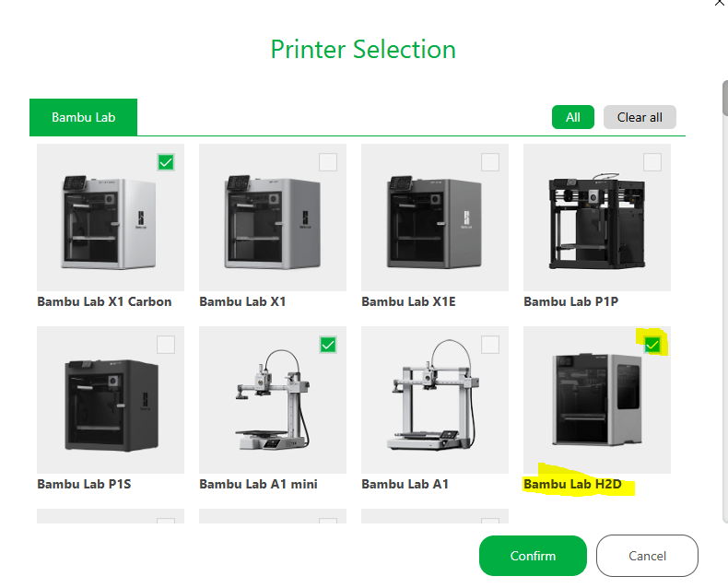The width and height of the screenshot is (728, 588).
Task: Click the vertical scrollbar handle
Action: click(x=725, y=99)
